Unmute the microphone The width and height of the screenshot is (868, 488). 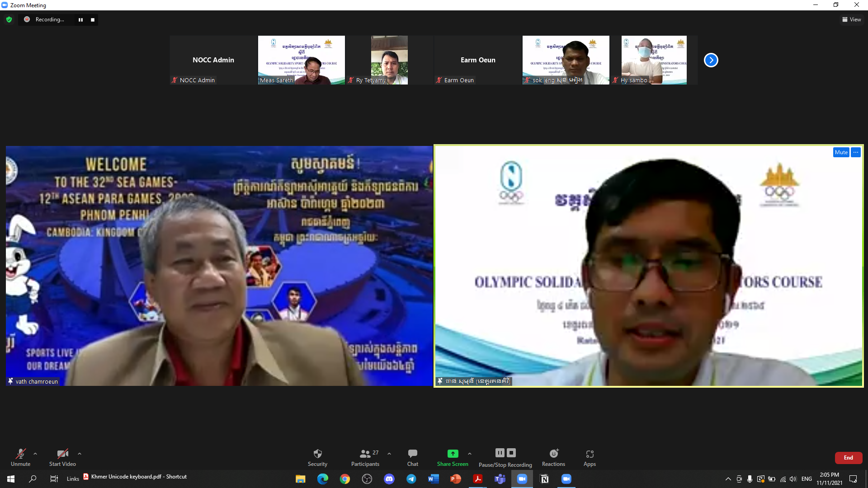point(21,454)
